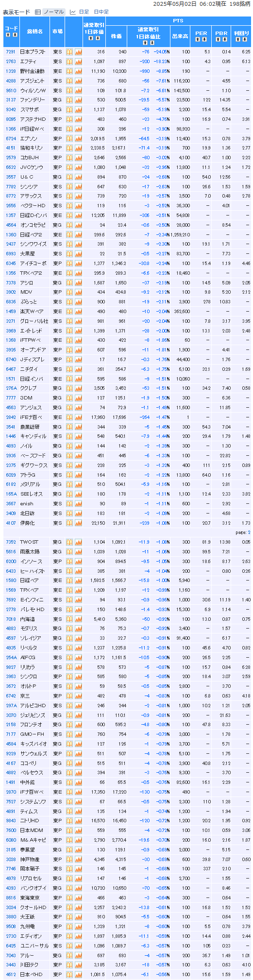
Task: Open the book icon for 日本ペHD
Action: click(69, 974)
